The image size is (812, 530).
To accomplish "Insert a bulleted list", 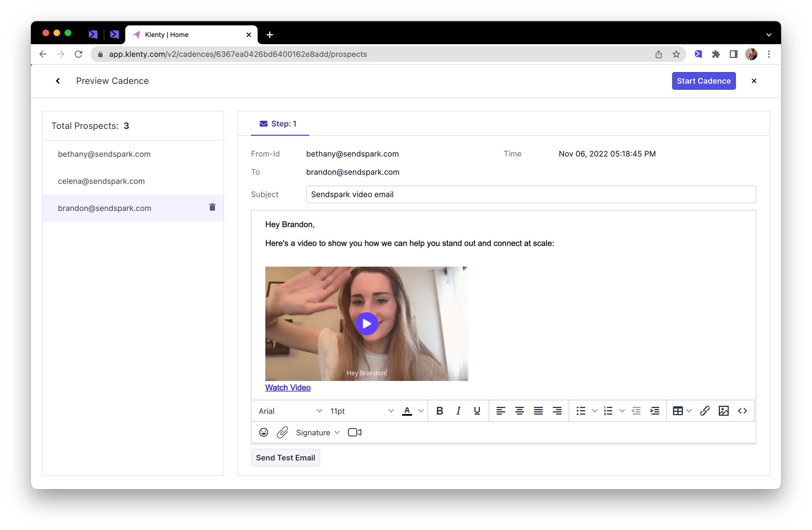I will 581,411.
